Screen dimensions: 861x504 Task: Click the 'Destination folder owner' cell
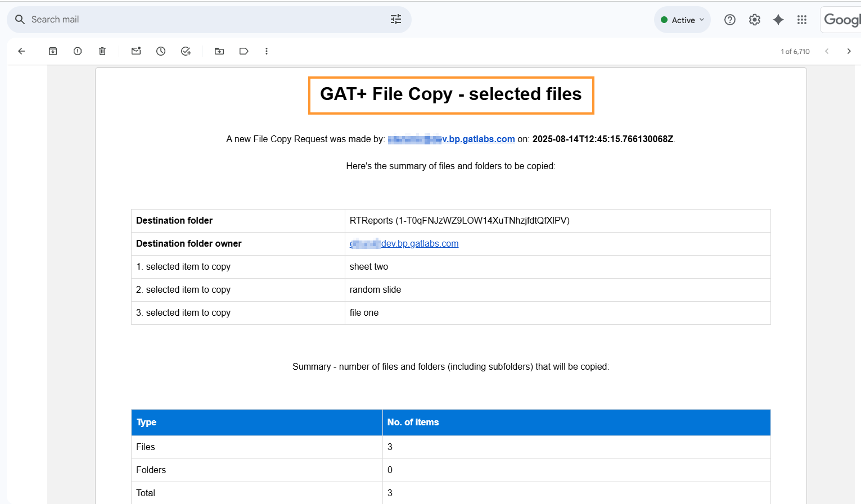coord(238,244)
